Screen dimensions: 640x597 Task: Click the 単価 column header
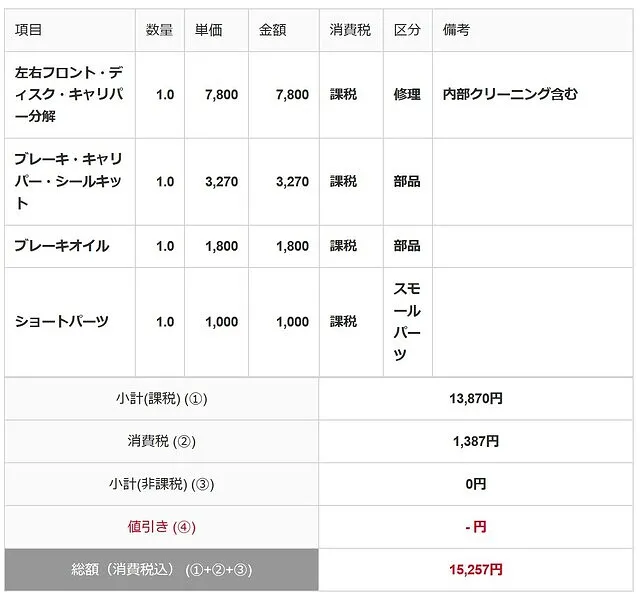[209, 30]
